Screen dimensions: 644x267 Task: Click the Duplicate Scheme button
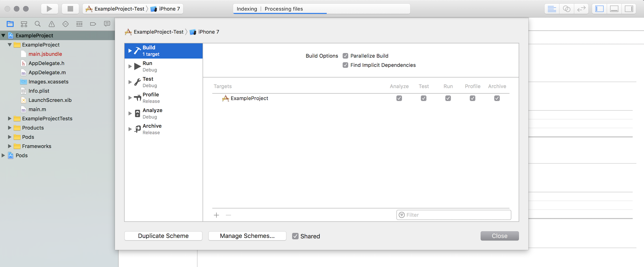[163, 236]
